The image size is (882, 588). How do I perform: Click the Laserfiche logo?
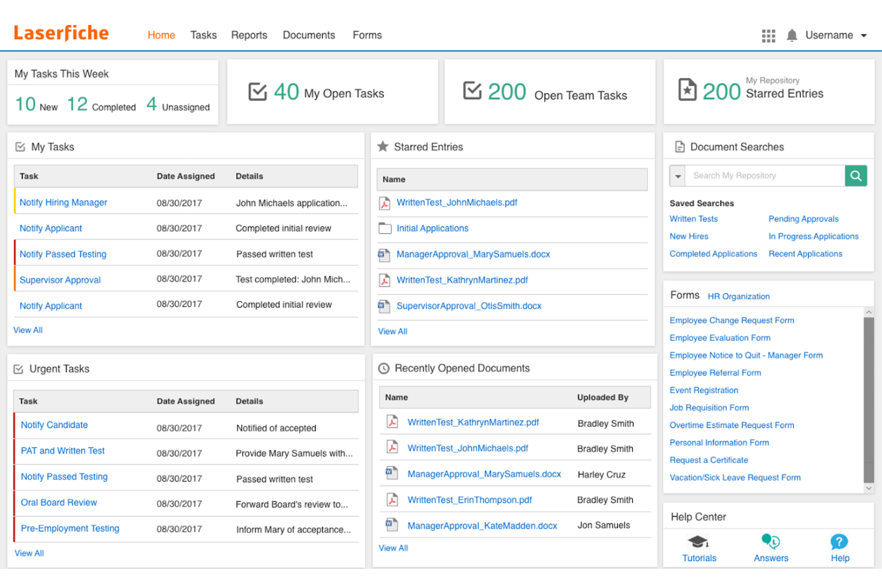point(61,33)
